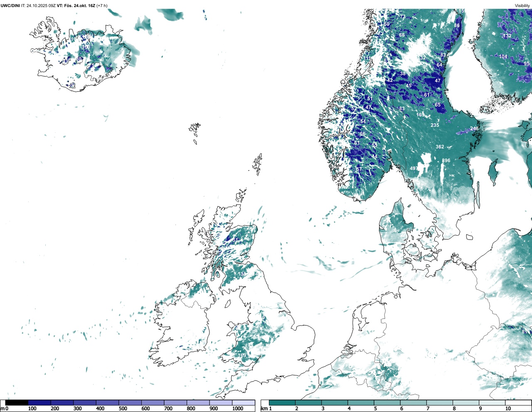The width and height of the screenshot is (532, 412).
Task: Pick the 5–6 km teal legend swatch
Action: (x=387, y=402)
